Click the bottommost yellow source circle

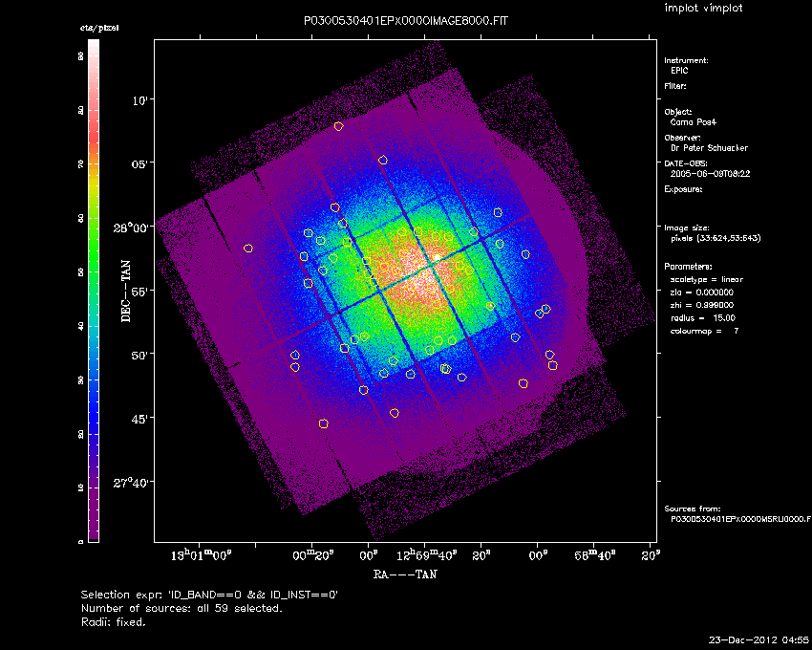click(x=324, y=424)
